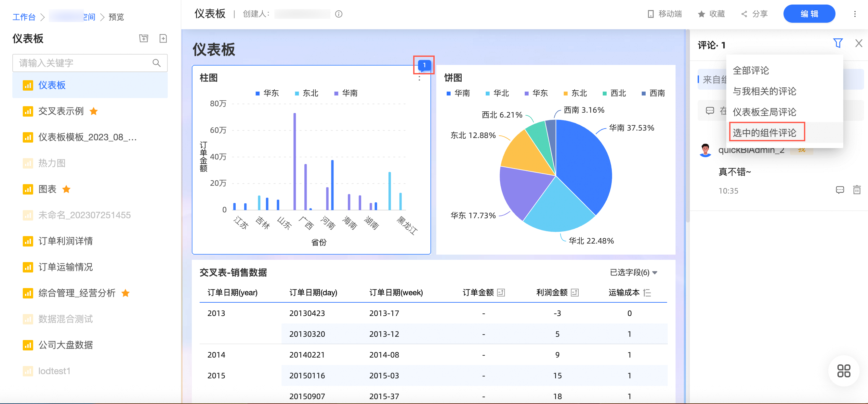This screenshot has width=868, height=404.
Task: Click the 分享 share button
Action: 755,14
